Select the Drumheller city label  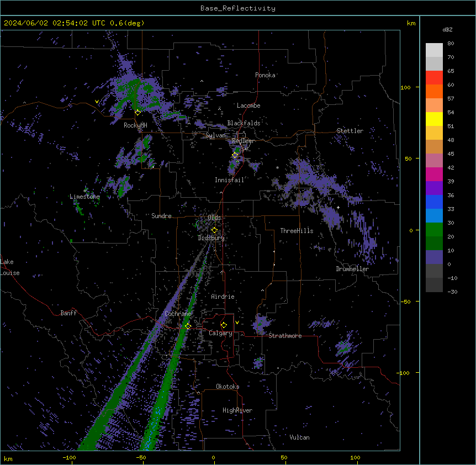click(x=352, y=269)
